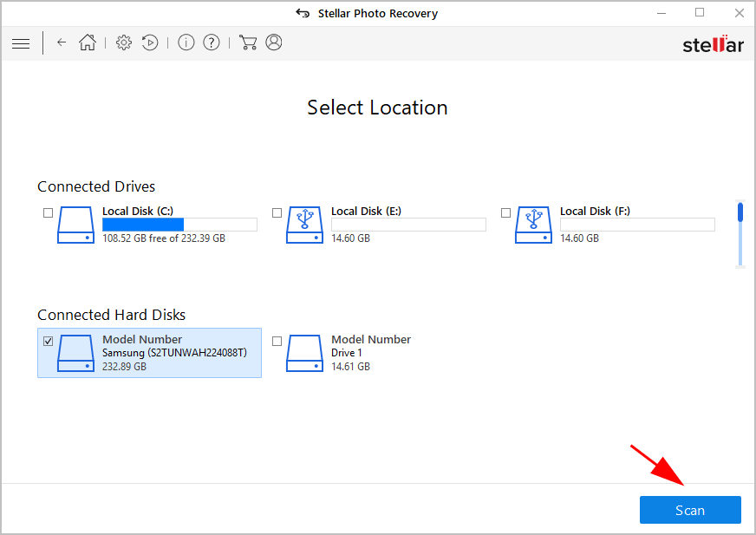Click "108.52 GB free of 232.39 GB"
Screen dimensions: 756x535
tap(164, 238)
